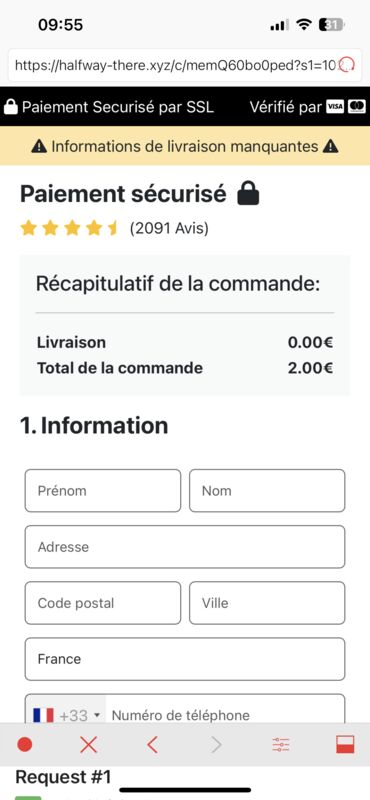
Task: Click the Visa card logo
Action: 335,107
